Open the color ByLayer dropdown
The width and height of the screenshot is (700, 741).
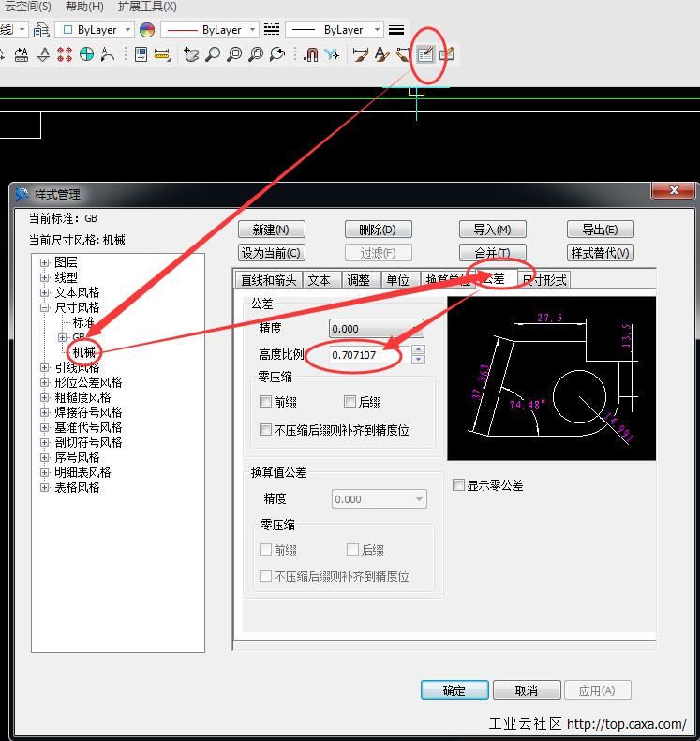point(95,30)
